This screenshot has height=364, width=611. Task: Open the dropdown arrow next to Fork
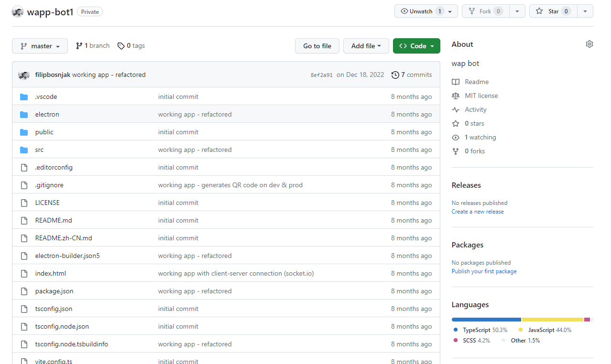click(517, 11)
